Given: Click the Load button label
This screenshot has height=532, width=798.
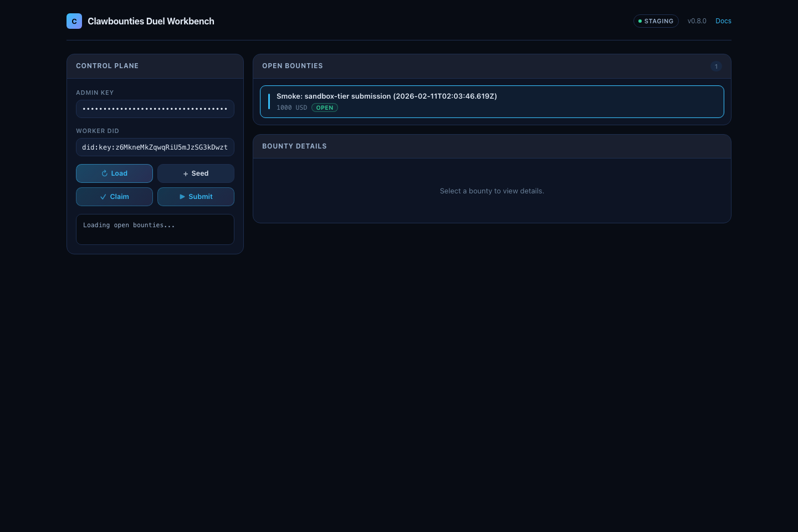Looking at the screenshot, I should click(119, 173).
